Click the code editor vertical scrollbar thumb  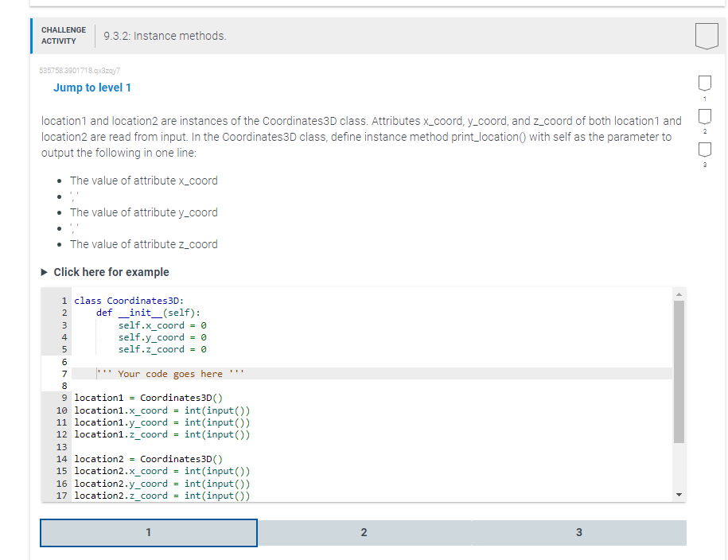pyautogui.click(x=679, y=371)
